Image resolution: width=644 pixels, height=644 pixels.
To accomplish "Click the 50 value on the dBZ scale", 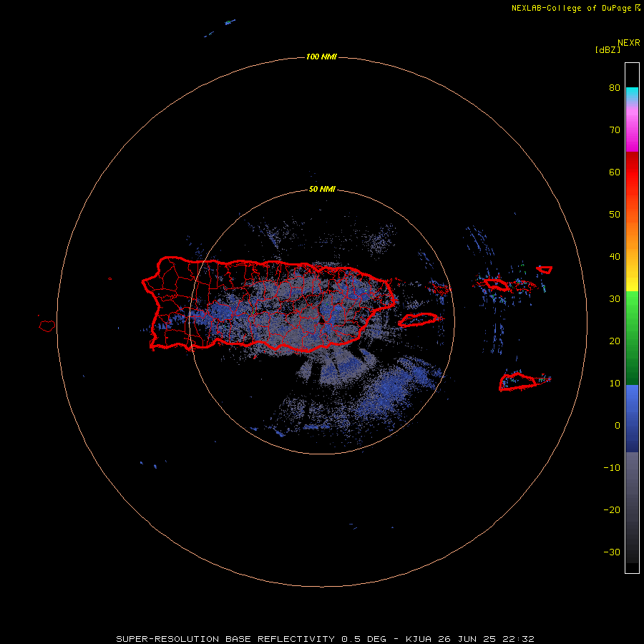I will tap(615, 215).
